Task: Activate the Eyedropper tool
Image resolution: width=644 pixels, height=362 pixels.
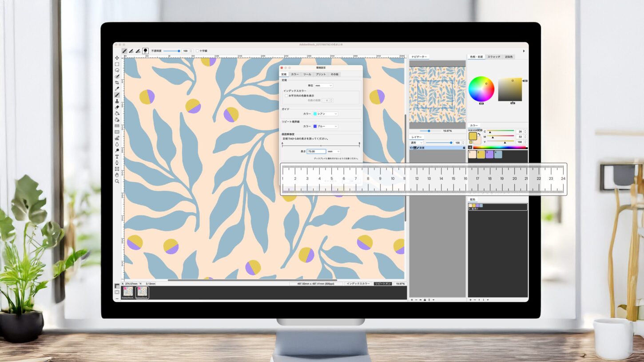Action: point(117,89)
